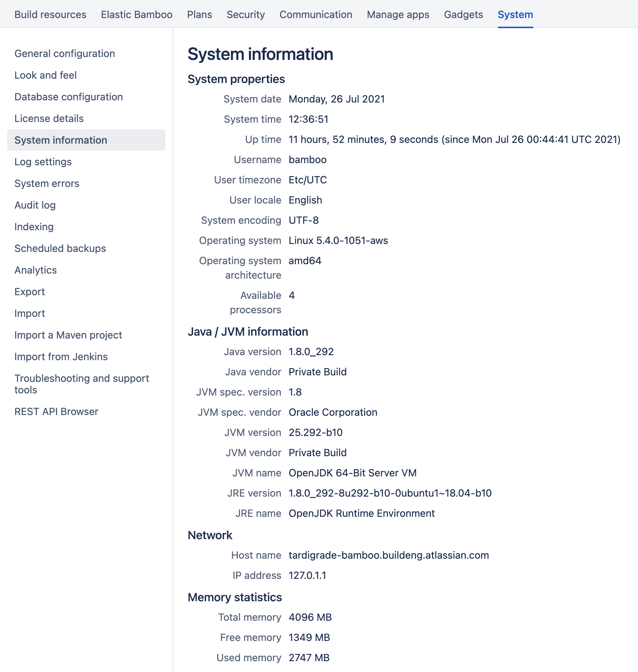The image size is (638, 672).
Task: Click the Username value bamboo
Action: (x=307, y=160)
